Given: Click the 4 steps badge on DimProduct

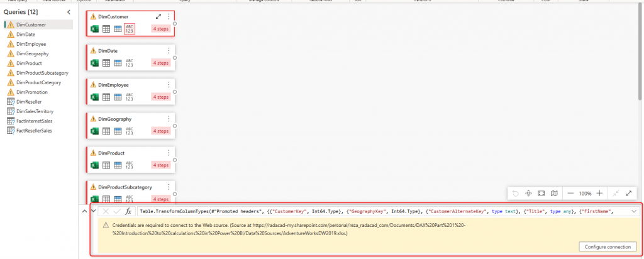Looking at the screenshot, I should (160, 165).
